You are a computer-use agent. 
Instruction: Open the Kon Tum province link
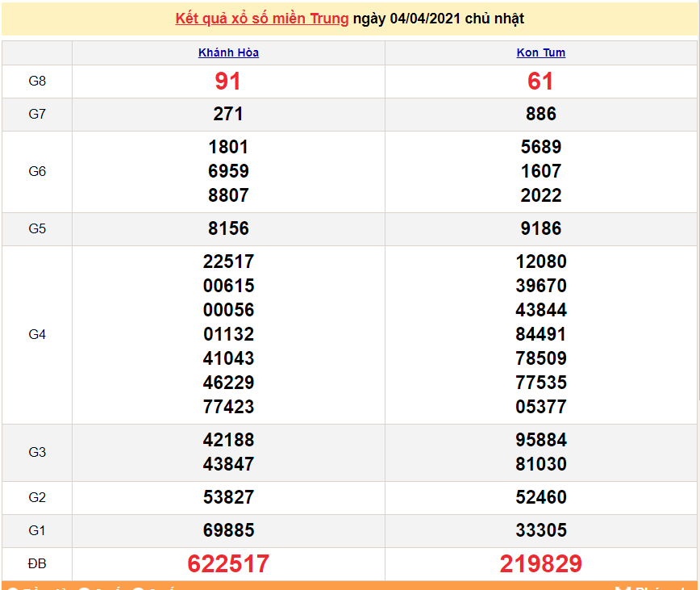click(540, 52)
